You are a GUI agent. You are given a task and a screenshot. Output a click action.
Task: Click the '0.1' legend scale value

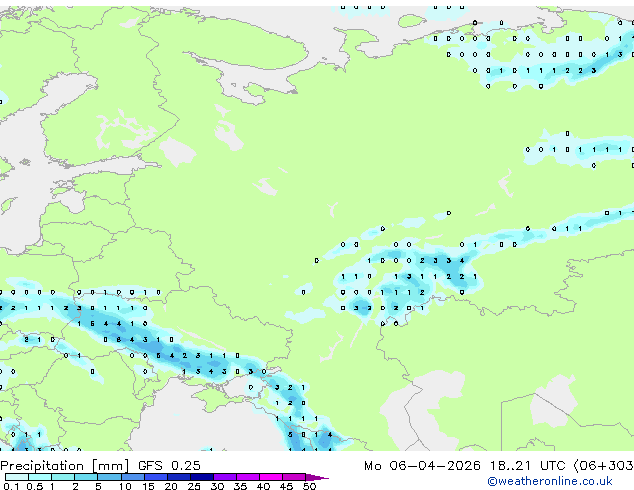(x=11, y=486)
